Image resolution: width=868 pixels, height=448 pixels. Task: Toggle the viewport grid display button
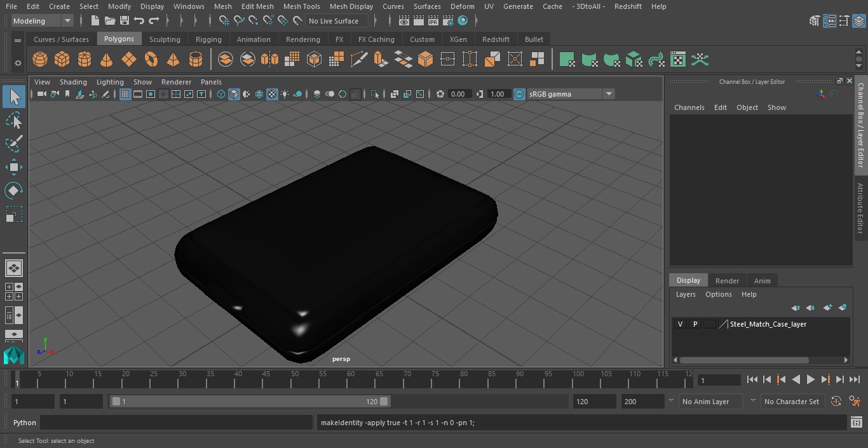[x=125, y=94]
